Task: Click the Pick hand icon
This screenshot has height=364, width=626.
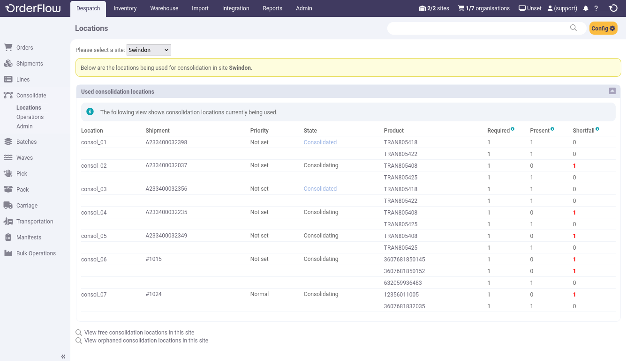Action: tap(8, 173)
